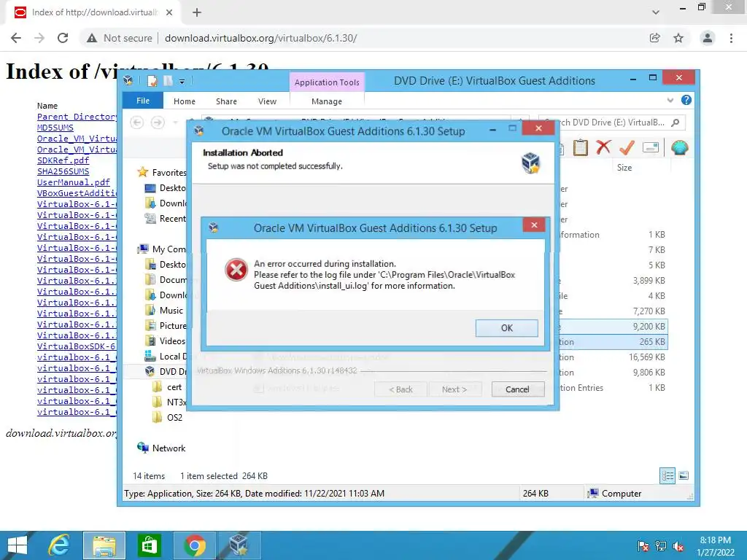
Task: Open the Chrome profile avatar
Action: [708, 38]
